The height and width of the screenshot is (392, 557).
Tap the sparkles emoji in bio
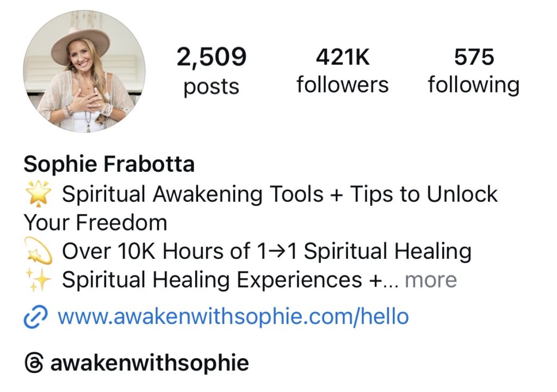pos(39,279)
